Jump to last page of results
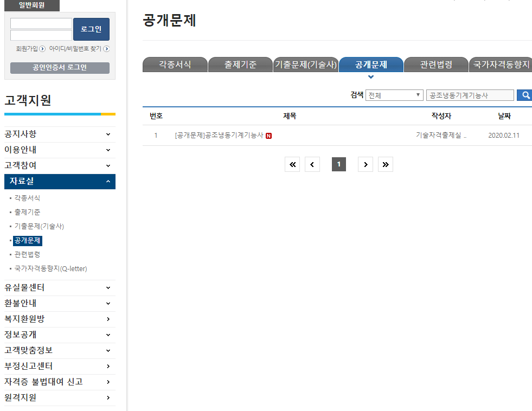Image resolution: width=532 pixels, height=411 pixels. pos(386,164)
